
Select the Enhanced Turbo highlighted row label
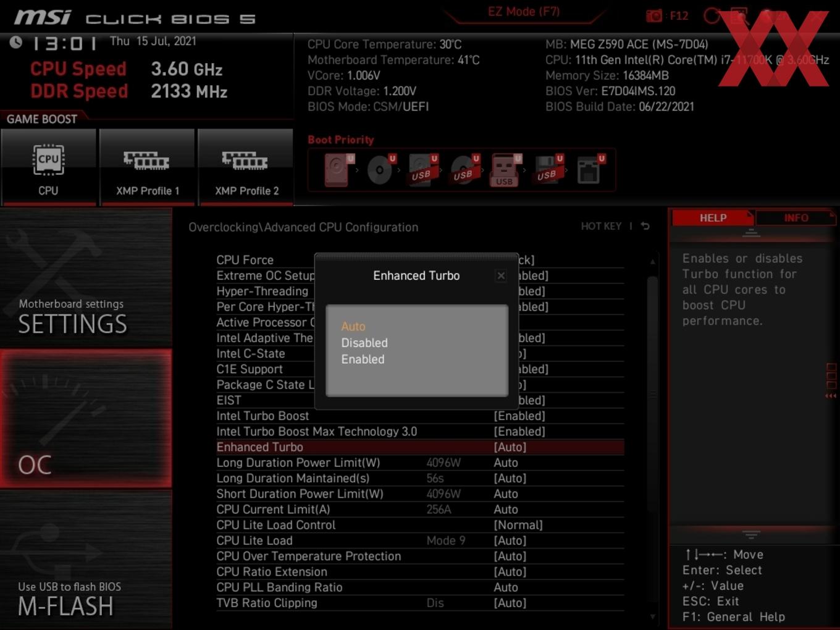tap(260, 447)
